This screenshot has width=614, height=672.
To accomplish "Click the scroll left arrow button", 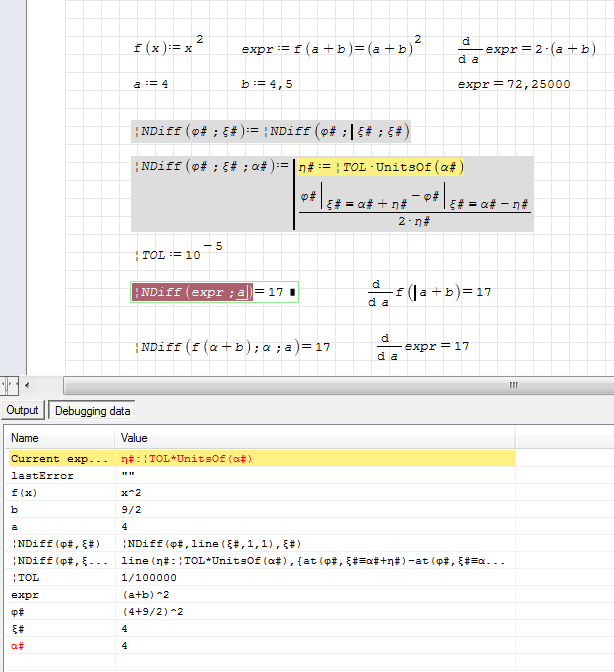I will [x=25, y=385].
